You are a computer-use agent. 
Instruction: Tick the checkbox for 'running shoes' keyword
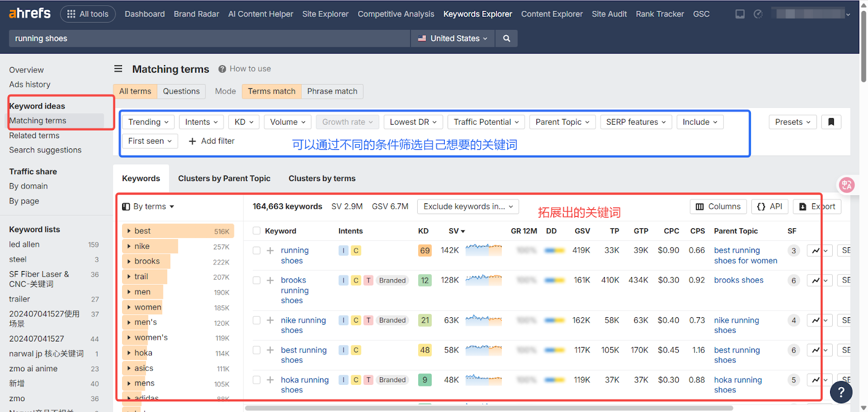click(257, 250)
